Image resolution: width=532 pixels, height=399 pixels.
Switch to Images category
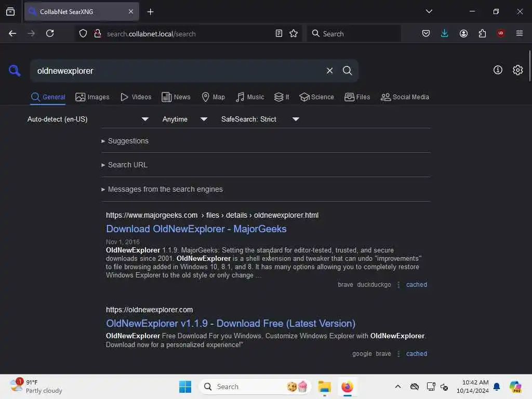pyautogui.click(x=92, y=97)
